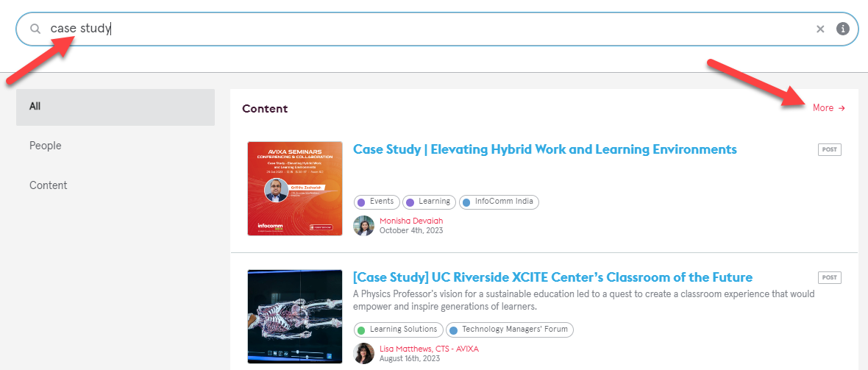This screenshot has height=370, width=868.
Task: Clear the search field with X icon
Action: pos(820,29)
